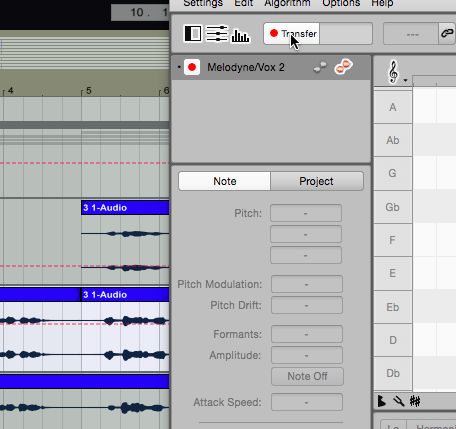Image resolution: width=456 pixels, height=429 pixels.
Task: Click the D key in the pitch ruler
Action: [393, 340]
